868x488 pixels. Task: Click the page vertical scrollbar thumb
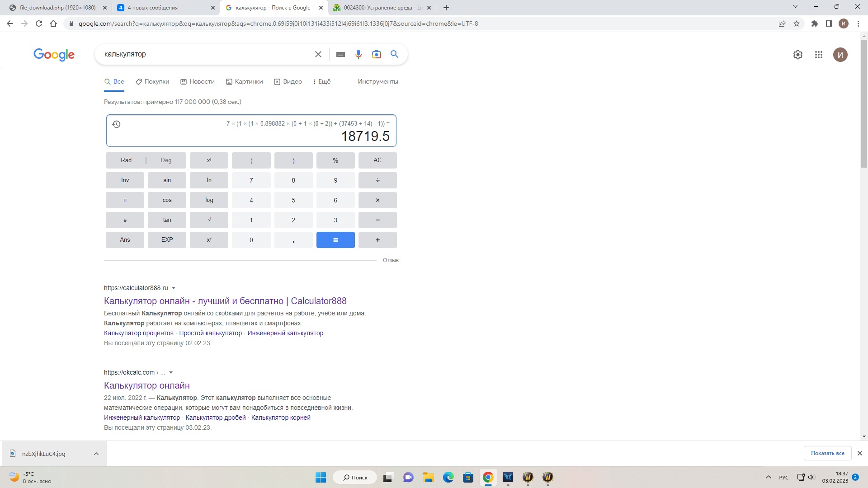[x=864, y=104]
